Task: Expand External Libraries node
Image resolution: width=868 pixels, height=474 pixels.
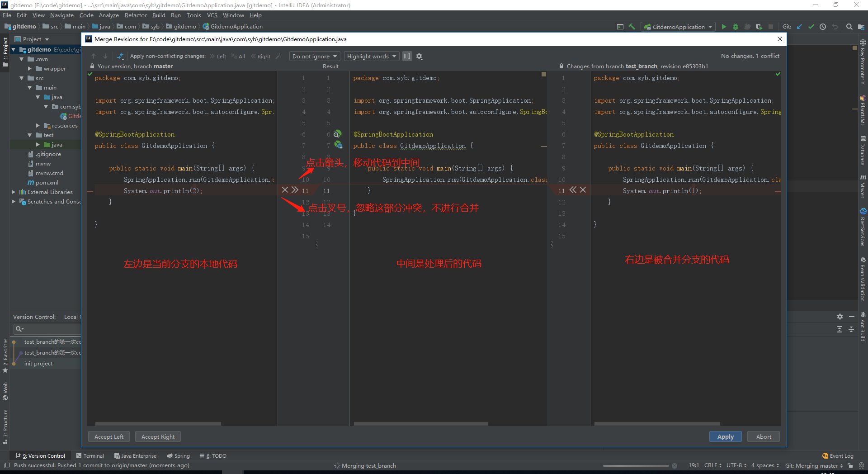Action: pos(14,192)
